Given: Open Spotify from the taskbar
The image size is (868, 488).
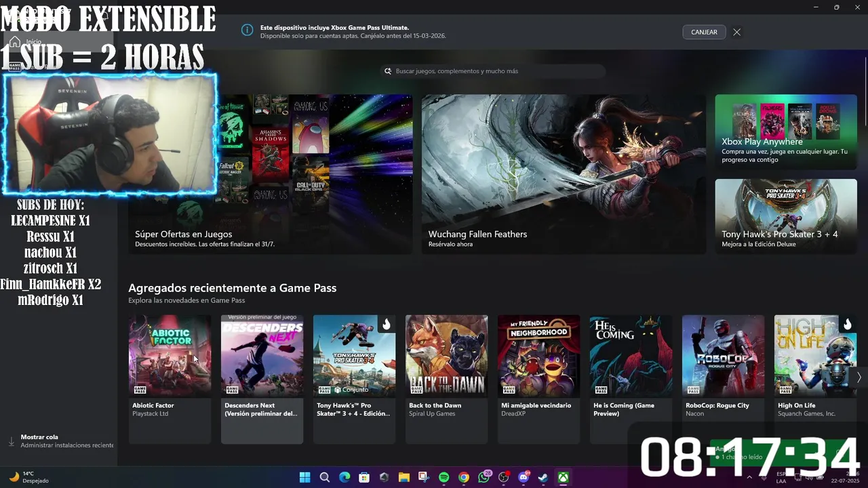Looking at the screenshot, I should [443, 477].
